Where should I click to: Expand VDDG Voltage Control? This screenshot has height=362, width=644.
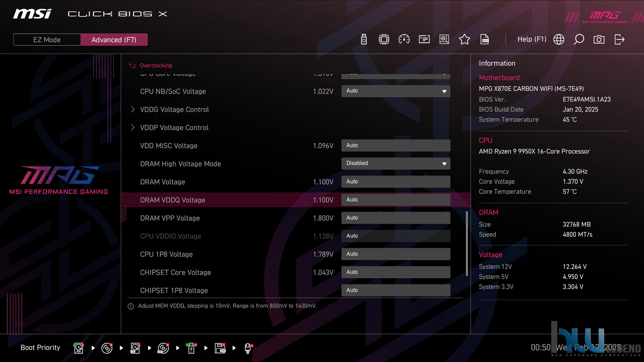pyautogui.click(x=174, y=110)
